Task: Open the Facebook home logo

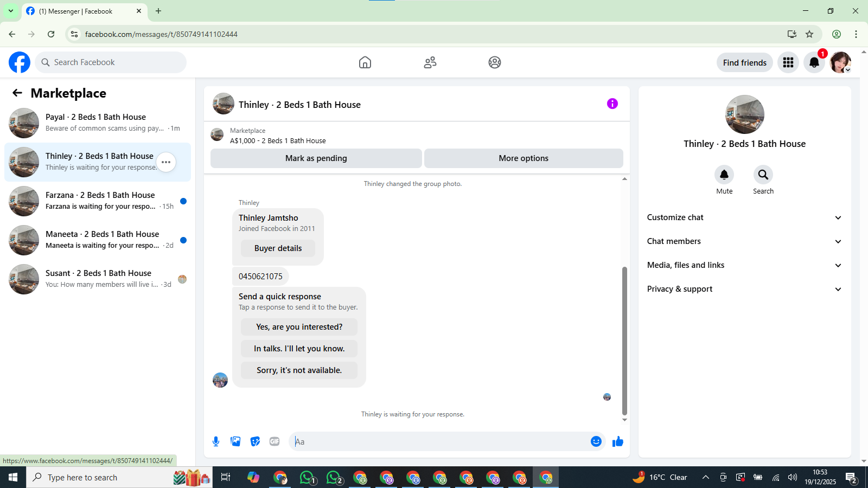Action: tap(20, 62)
